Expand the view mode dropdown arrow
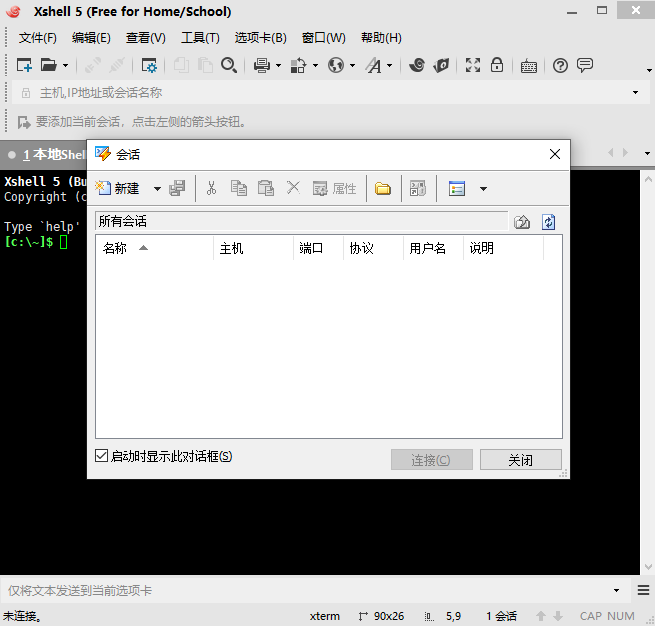 (483, 189)
